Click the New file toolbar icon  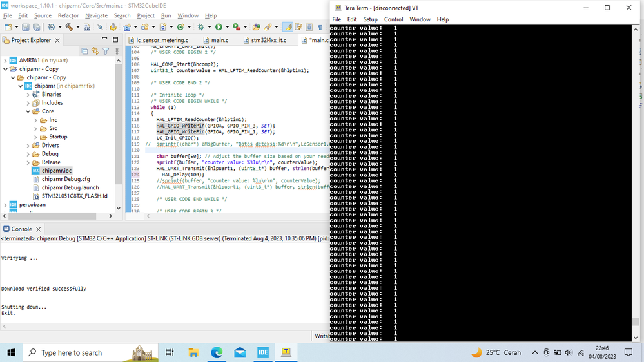pos(8,27)
